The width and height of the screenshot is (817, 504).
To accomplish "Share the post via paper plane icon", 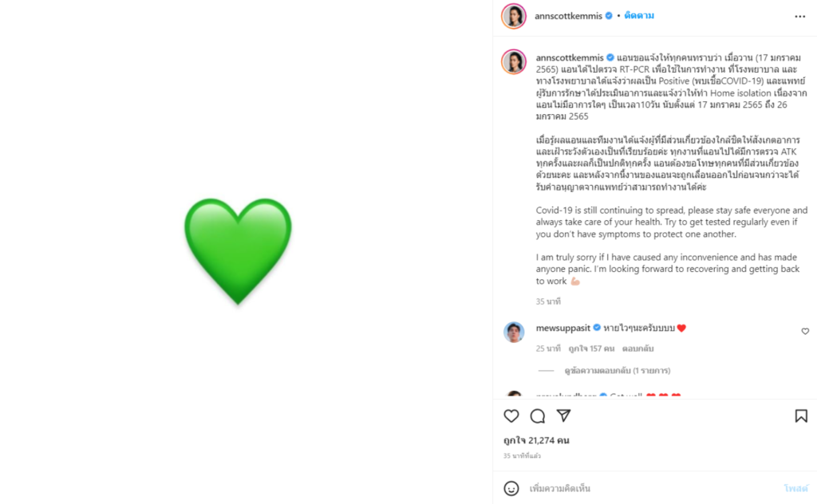I will click(x=563, y=416).
